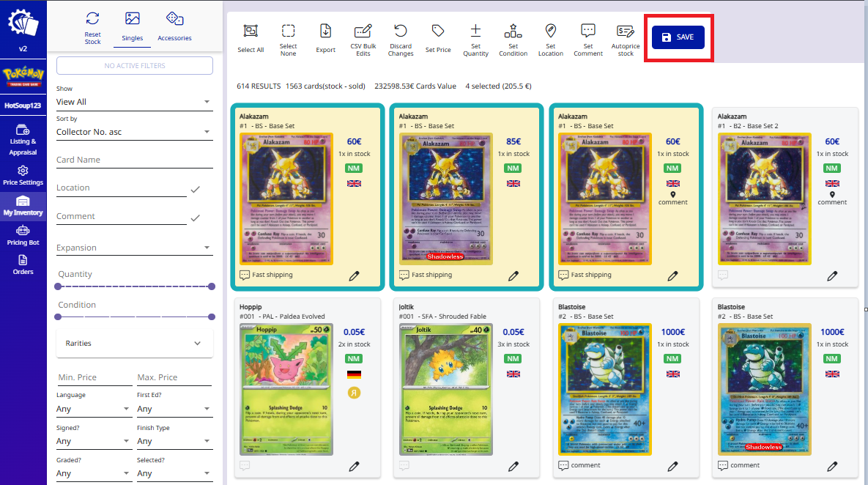Switch to the Singles tab

point(133,26)
